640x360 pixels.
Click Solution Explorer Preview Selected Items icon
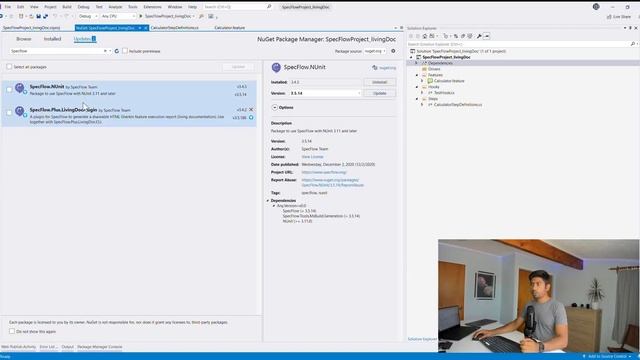coord(486,36)
